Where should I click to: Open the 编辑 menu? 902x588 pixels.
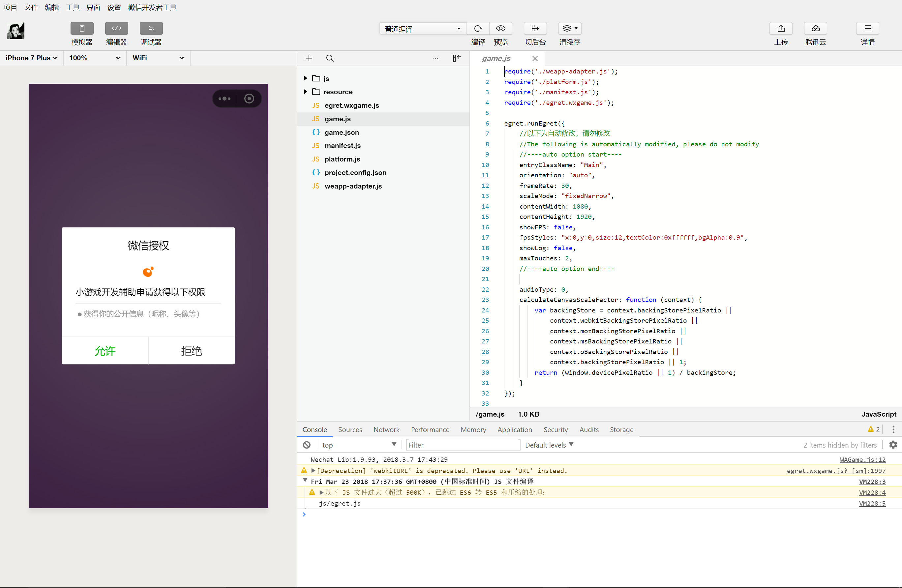click(52, 7)
